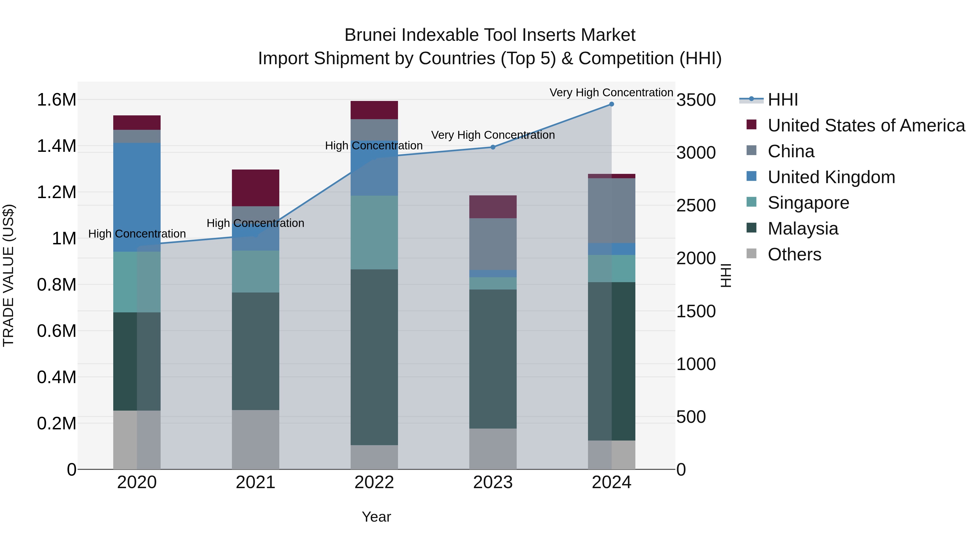Click the chart title 'Brunei Indexable Tool Inserts Market'
This screenshot has height=551, width=980.
(x=490, y=35)
